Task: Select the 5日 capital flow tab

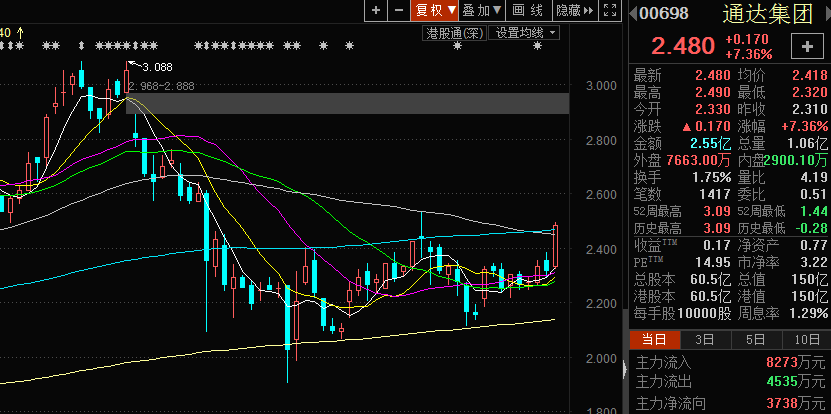Action: pos(755,341)
